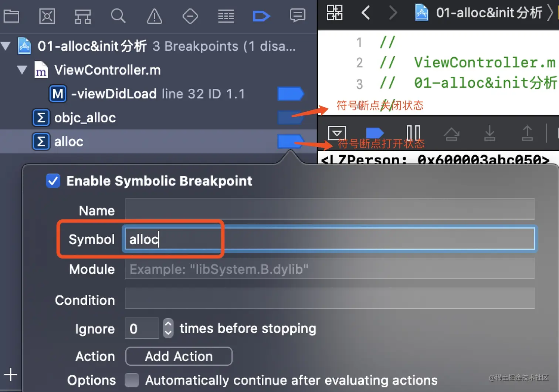Image resolution: width=559 pixels, height=392 pixels.
Task: Select the Breakpoint navigator icon
Action: [261, 16]
